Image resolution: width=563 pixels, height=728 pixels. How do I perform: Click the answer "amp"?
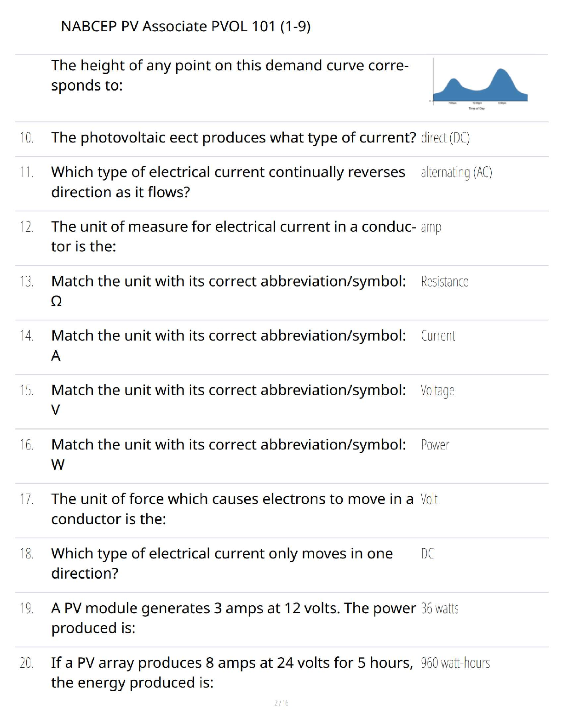coord(431,227)
